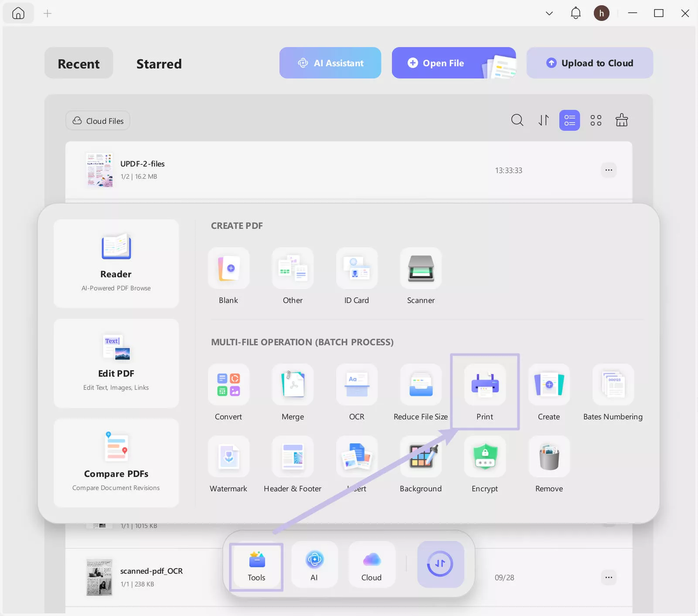Open the Blank PDF creation tool
Image resolution: width=698 pixels, height=616 pixels.
coord(228,268)
